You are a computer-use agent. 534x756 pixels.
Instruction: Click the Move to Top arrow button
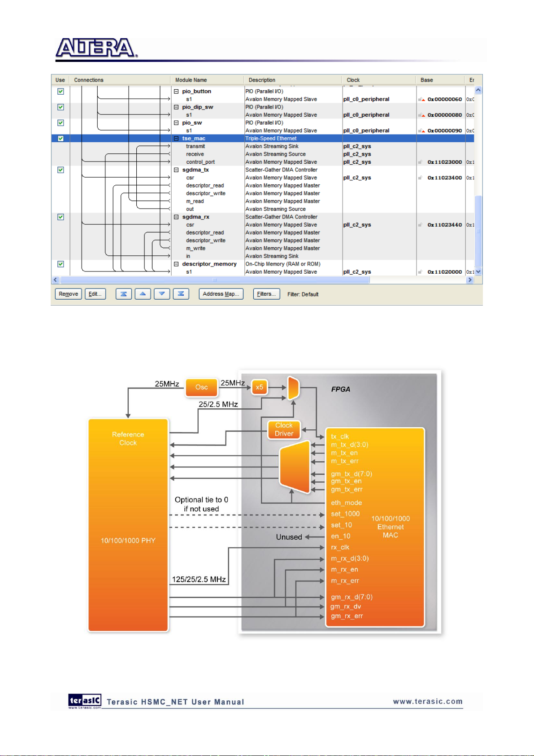point(123,294)
